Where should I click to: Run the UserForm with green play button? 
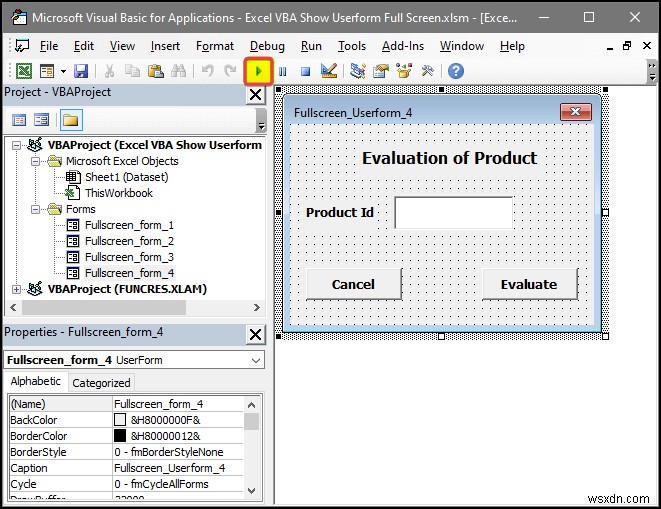pos(258,71)
